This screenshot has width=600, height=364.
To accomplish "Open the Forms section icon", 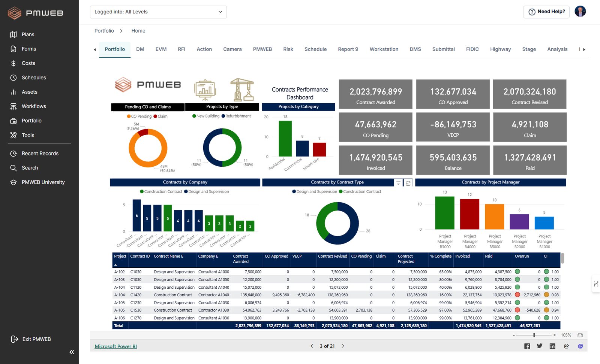I will point(13,49).
